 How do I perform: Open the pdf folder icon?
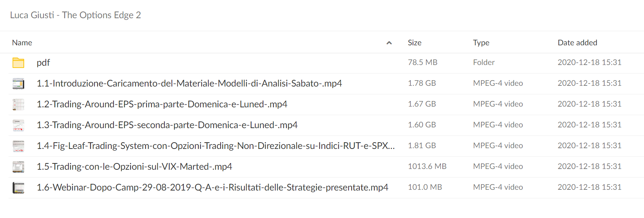click(x=18, y=63)
